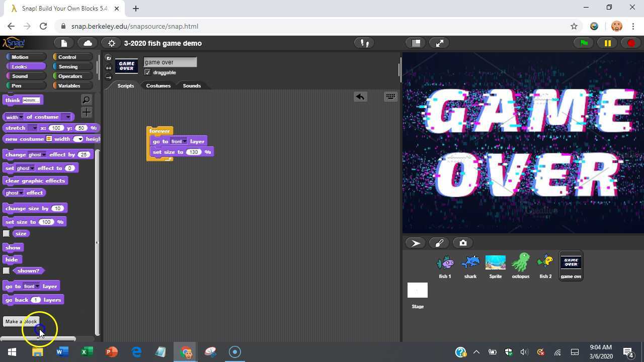Select the Motion block category
The image size is (644, 362).
point(26,57)
